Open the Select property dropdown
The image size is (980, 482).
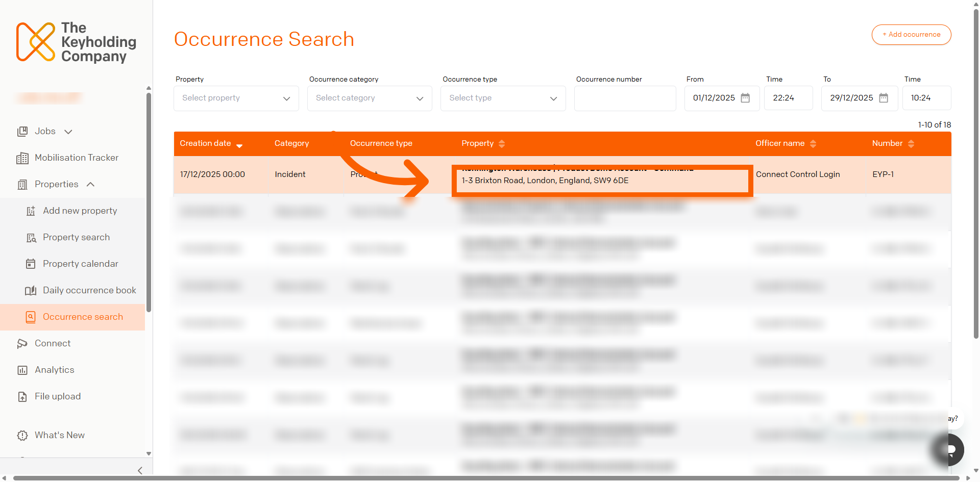(x=236, y=98)
